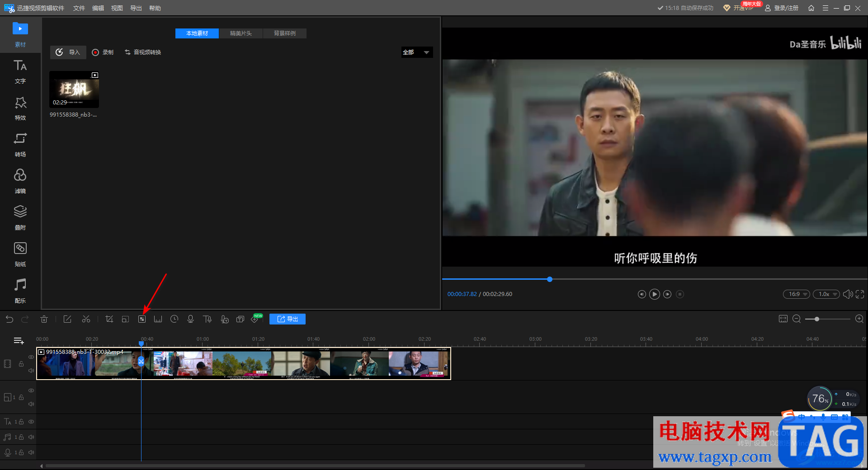Image resolution: width=868 pixels, height=470 pixels.
Task: Open the 特效 effects panel in the sidebar
Action: [20, 108]
